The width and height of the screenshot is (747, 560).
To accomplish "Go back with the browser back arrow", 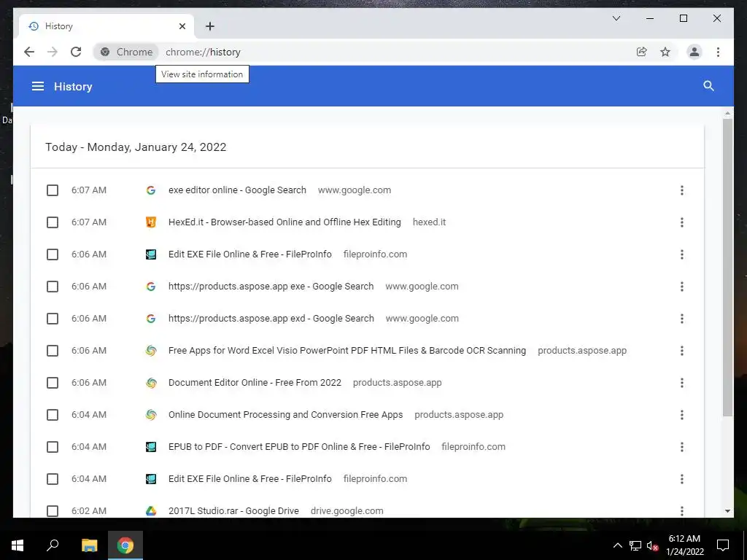I will tap(29, 52).
